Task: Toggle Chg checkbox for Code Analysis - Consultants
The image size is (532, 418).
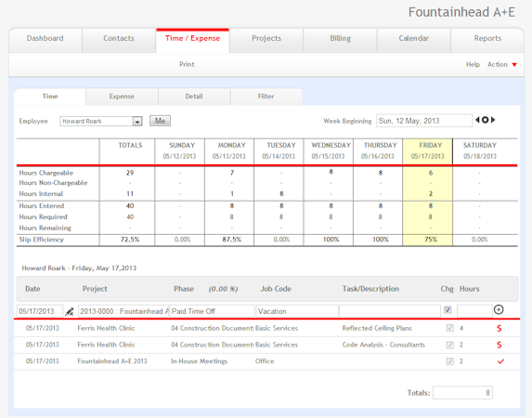Action: point(450,345)
